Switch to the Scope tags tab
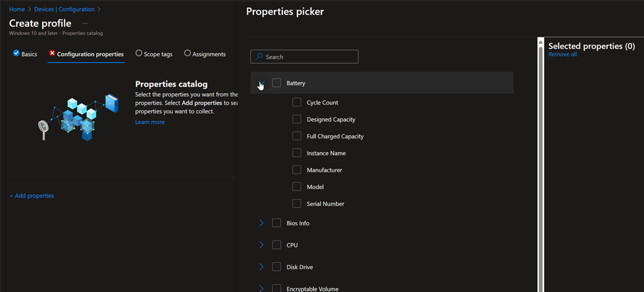Viewport: 644px width, 292px height. click(x=154, y=54)
